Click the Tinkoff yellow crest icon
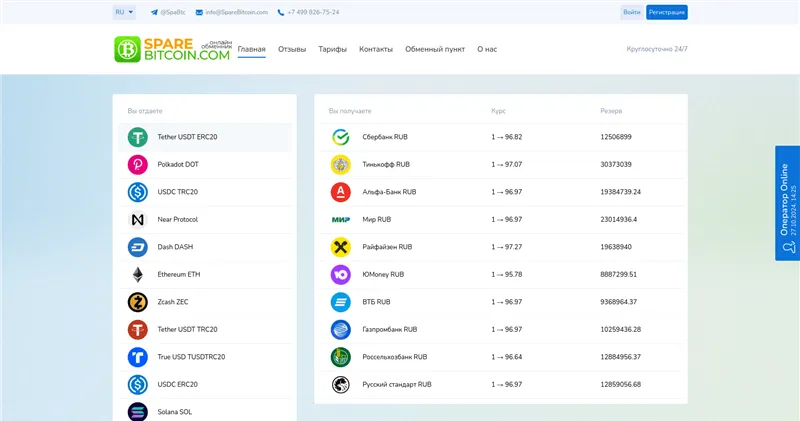Image resolution: width=800 pixels, height=421 pixels. click(x=341, y=165)
